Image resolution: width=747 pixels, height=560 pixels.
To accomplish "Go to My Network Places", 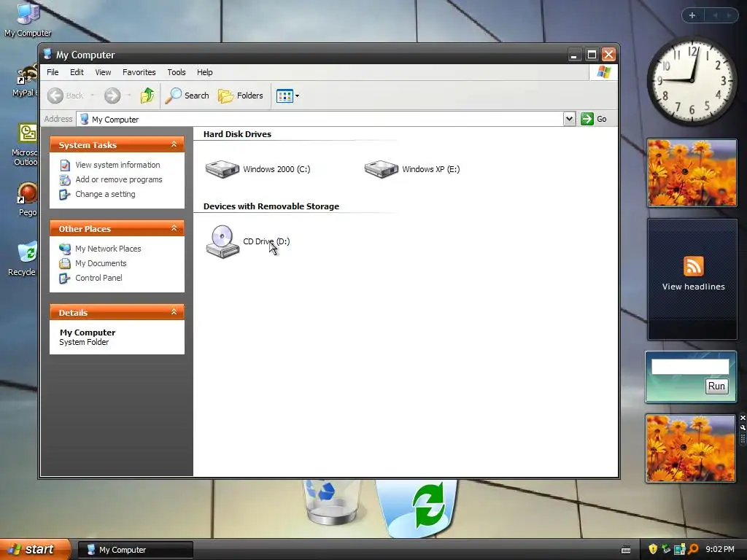I will pyautogui.click(x=108, y=249).
